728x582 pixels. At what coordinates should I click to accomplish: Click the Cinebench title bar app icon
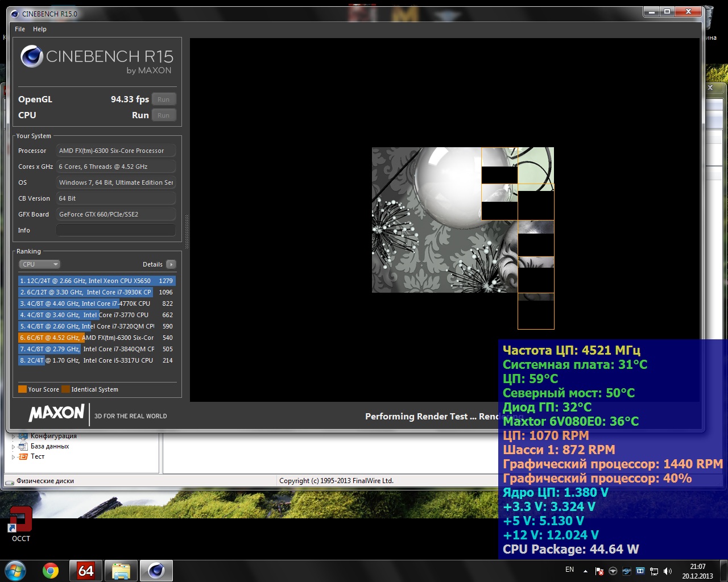click(15, 14)
